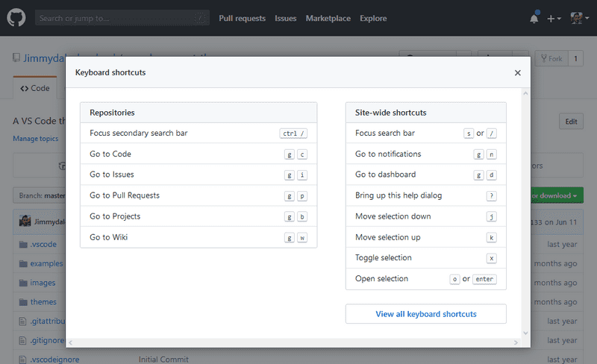Open the clone or download dropdown
This screenshot has width=597, height=364.
point(557,195)
